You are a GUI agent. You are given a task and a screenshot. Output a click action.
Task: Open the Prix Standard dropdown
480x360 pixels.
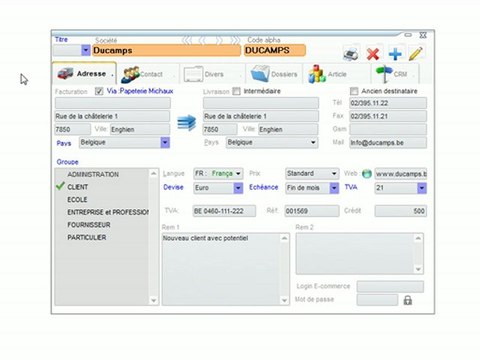tap(334, 174)
